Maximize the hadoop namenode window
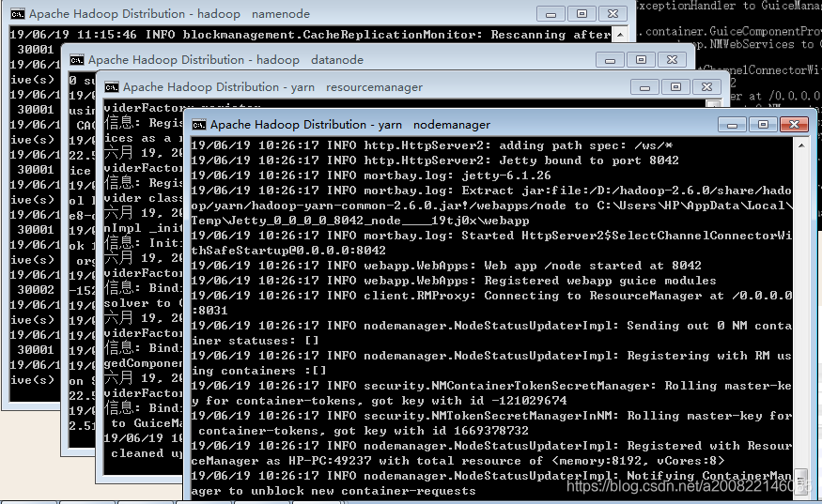The width and height of the screenshot is (822, 504). (x=582, y=14)
